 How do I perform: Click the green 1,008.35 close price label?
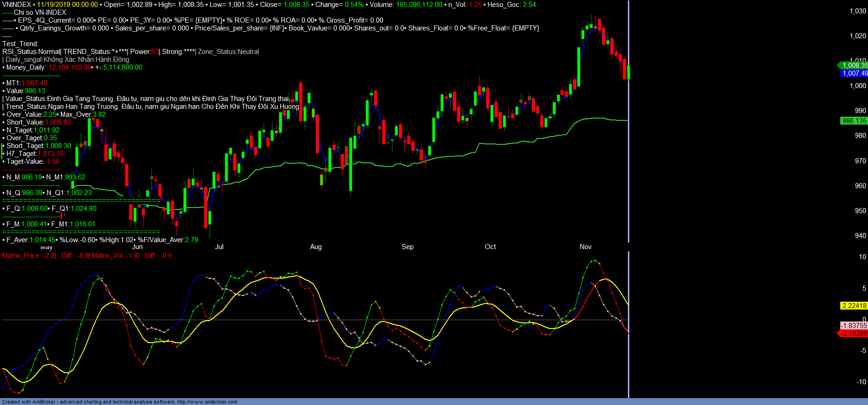click(x=854, y=66)
